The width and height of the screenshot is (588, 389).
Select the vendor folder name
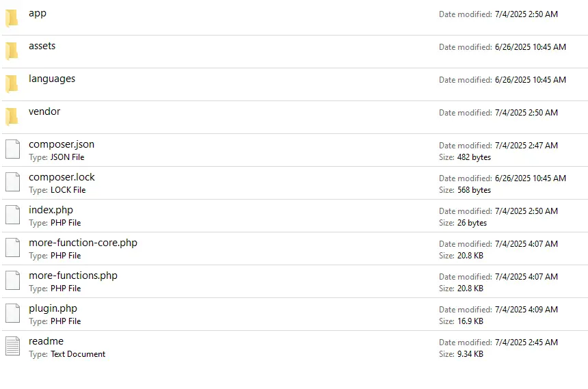point(44,111)
